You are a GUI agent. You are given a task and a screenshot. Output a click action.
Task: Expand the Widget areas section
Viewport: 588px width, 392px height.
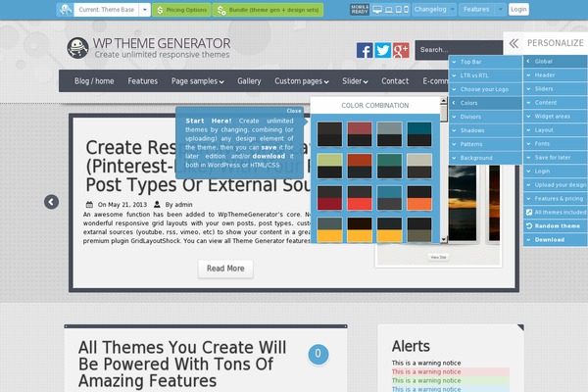pos(556,117)
